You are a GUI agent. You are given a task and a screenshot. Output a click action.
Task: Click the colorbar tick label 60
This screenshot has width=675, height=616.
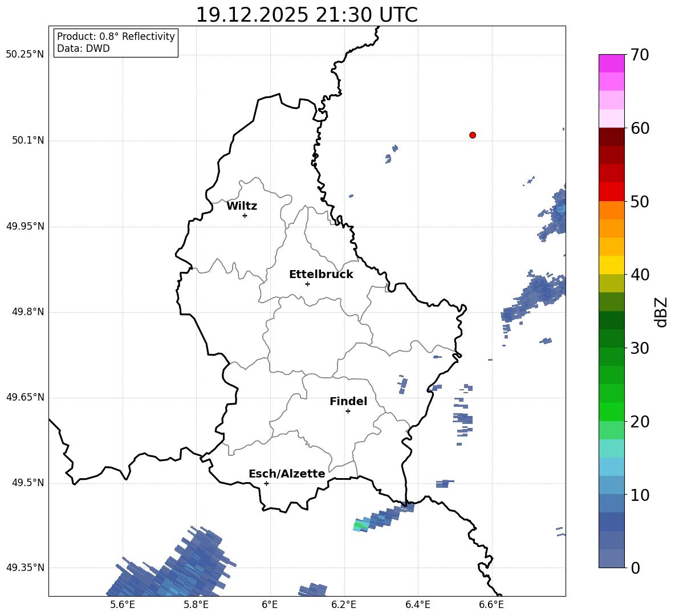640,128
